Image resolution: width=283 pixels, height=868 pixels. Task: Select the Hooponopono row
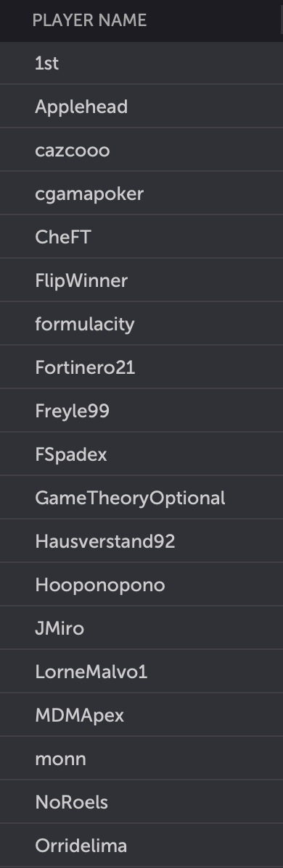(141, 585)
